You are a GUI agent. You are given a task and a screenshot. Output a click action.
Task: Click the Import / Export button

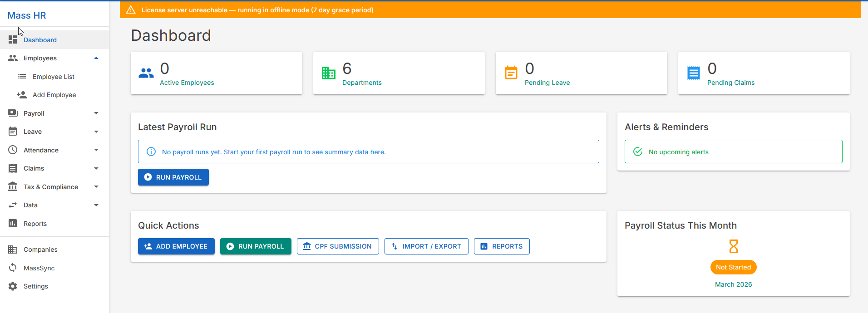426,246
